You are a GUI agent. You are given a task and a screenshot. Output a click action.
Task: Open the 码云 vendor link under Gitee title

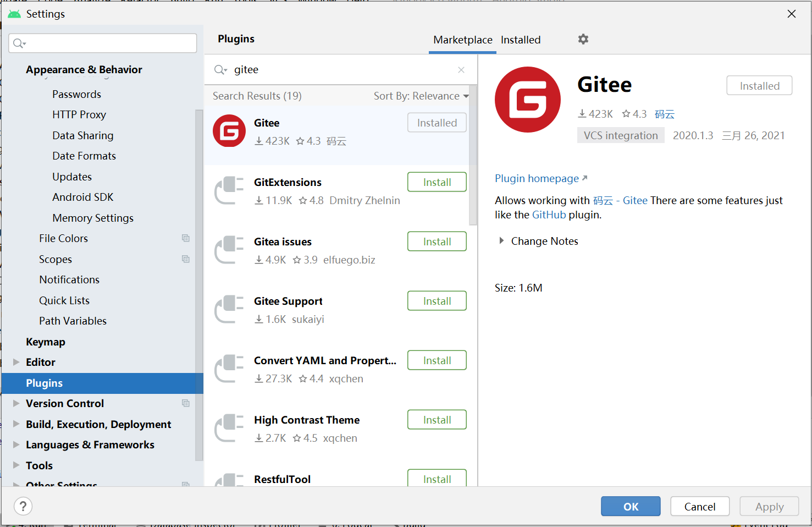point(665,114)
